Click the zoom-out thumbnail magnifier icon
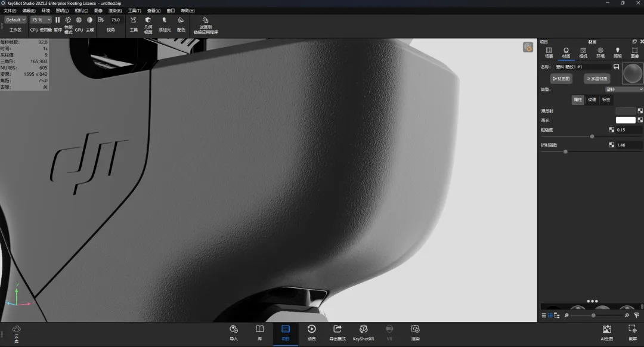 [566, 315]
